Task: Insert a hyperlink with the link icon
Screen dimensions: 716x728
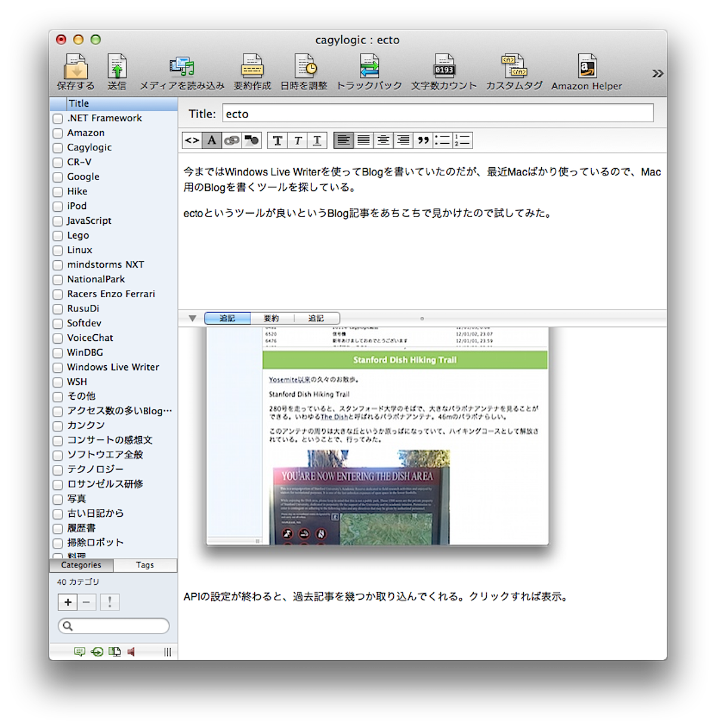Action: [232, 141]
